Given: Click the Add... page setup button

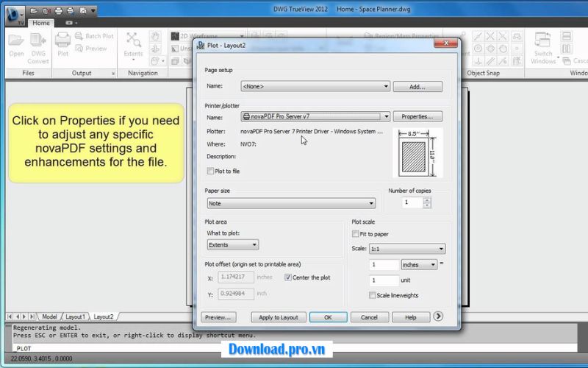Looking at the screenshot, I should (x=417, y=86).
